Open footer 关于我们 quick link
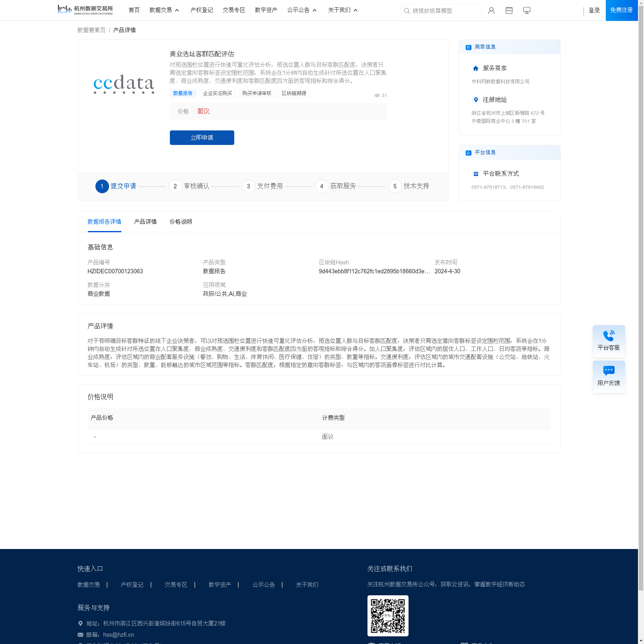The width and height of the screenshot is (644, 644). click(x=307, y=585)
